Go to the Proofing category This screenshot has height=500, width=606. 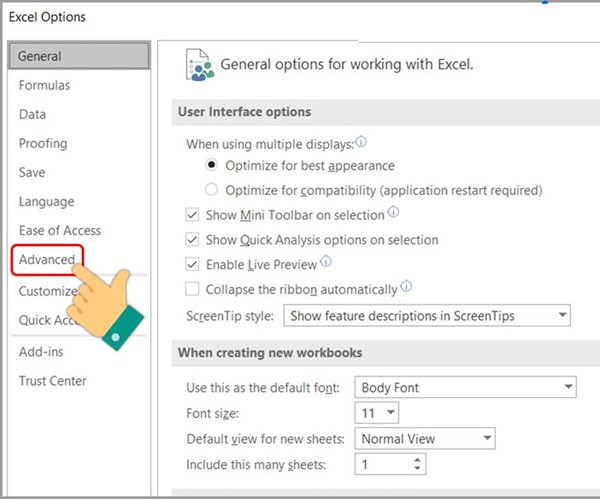(x=43, y=143)
